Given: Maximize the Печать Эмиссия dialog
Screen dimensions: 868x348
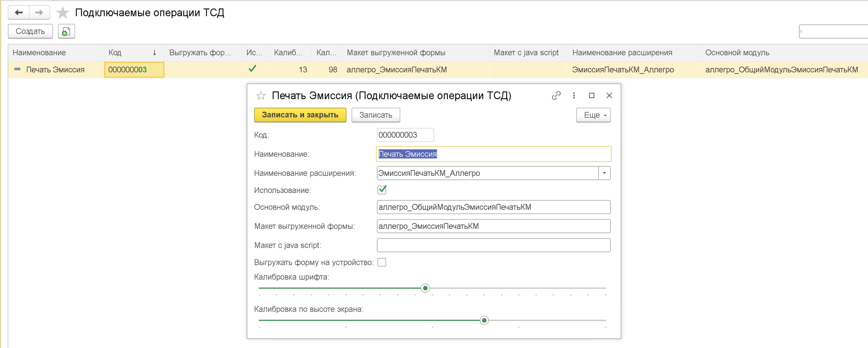Looking at the screenshot, I should click(x=591, y=96).
